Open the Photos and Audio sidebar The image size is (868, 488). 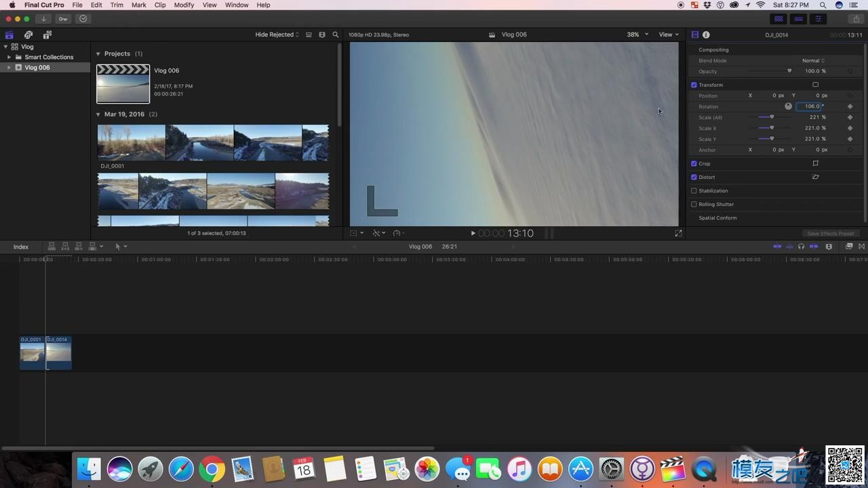tap(28, 35)
